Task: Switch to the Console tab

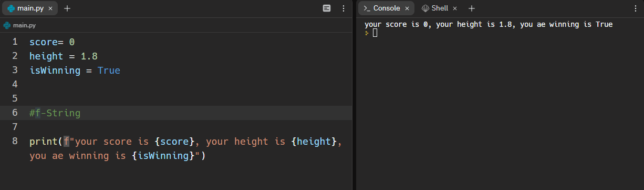Action: point(387,8)
